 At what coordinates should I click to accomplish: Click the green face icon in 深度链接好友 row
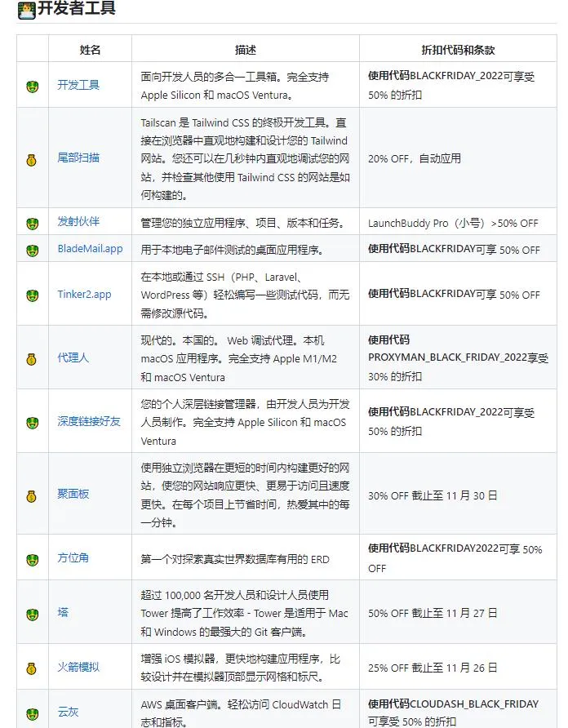(32, 423)
